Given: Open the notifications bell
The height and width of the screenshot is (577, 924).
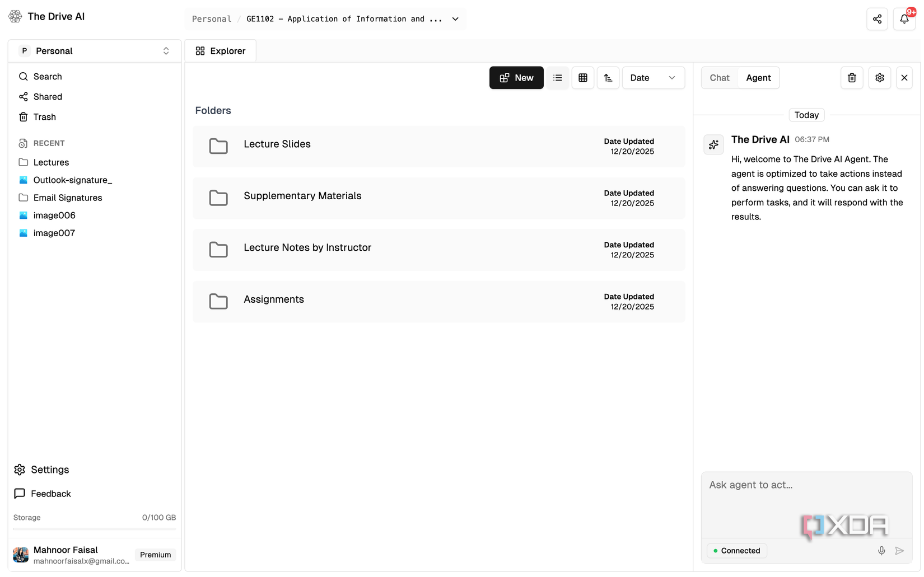Looking at the screenshot, I should pos(904,19).
